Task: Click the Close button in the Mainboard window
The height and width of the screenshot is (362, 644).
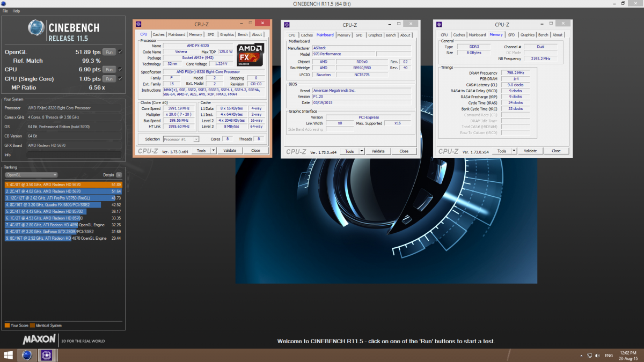Action: click(404, 151)
